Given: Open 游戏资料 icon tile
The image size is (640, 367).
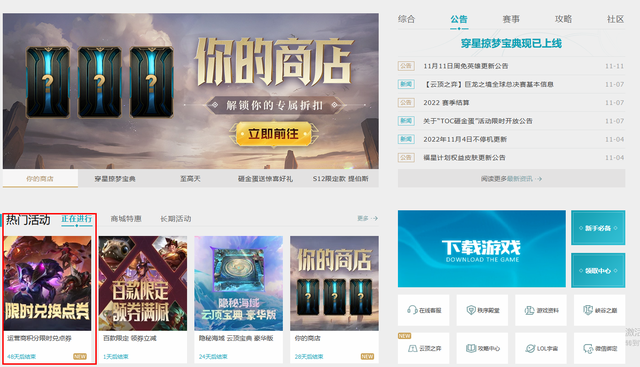Looking at the screenshot, I should (541, 310).
